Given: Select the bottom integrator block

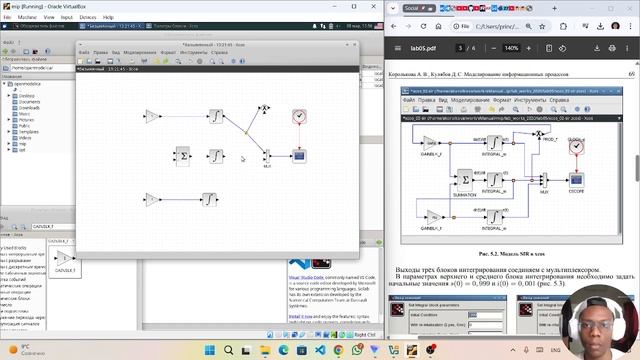Looking at the screenshot, I should coord(209,200).
